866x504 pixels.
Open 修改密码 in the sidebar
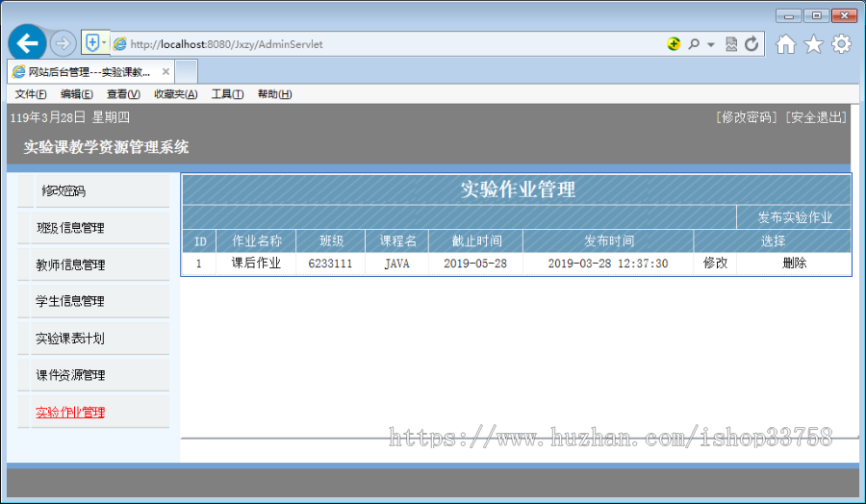point(64,191)
